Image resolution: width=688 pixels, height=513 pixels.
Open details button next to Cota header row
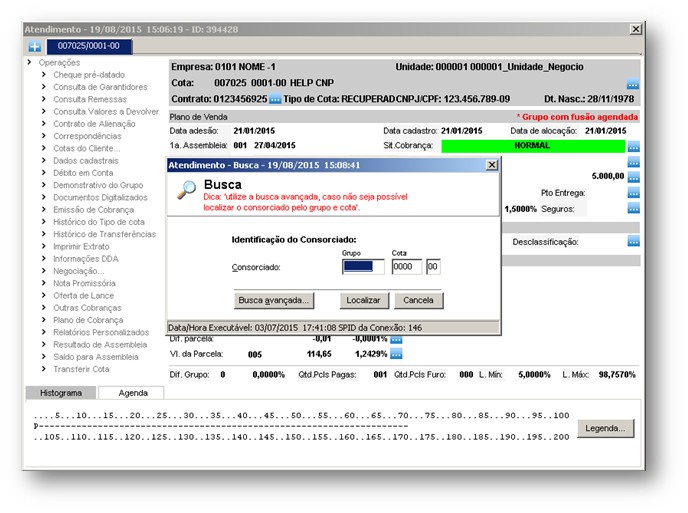[633, 84]
